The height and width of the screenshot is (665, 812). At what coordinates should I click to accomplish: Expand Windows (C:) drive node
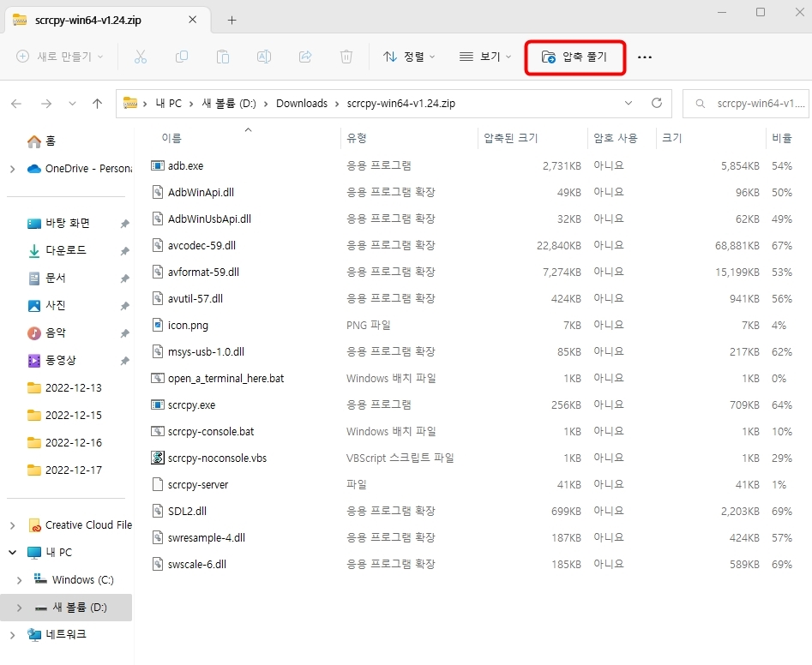coord(19,580)
